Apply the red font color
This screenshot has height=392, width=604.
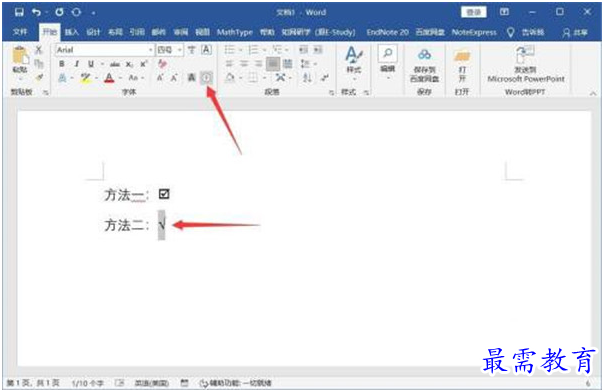109,78
